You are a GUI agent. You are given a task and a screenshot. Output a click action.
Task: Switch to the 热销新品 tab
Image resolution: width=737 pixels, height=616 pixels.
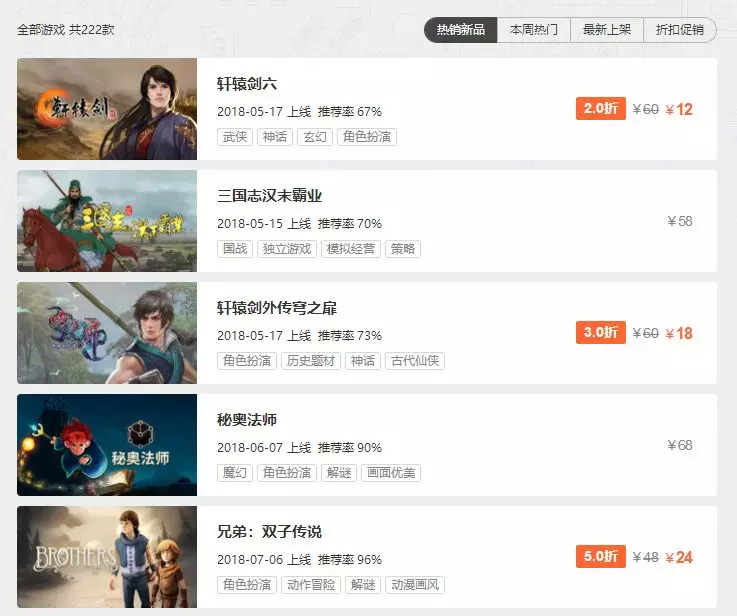pos(461,30)
